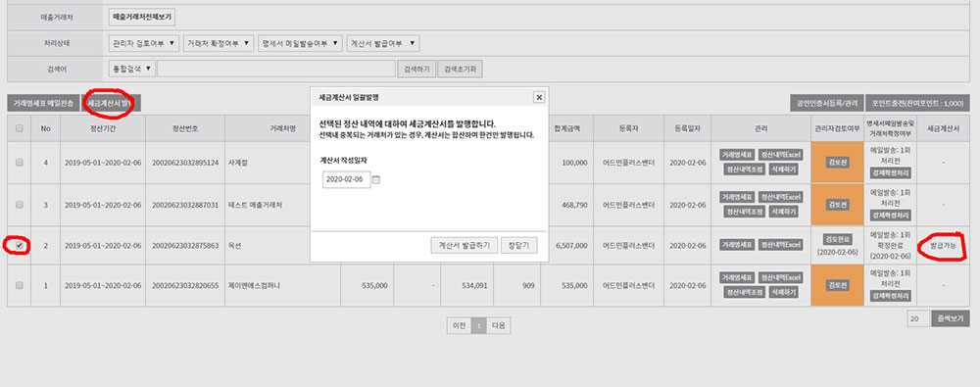Click the 정산기간 column header

[x=103, y=128]
